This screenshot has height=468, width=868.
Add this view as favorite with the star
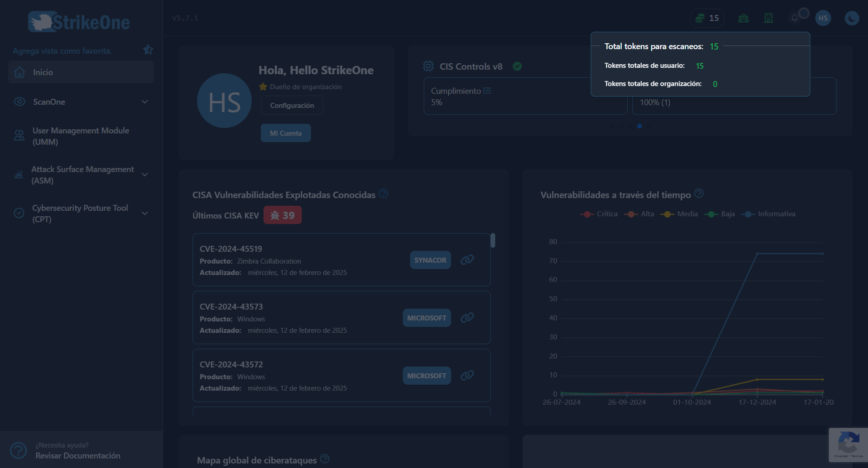(x=148, y=50)
